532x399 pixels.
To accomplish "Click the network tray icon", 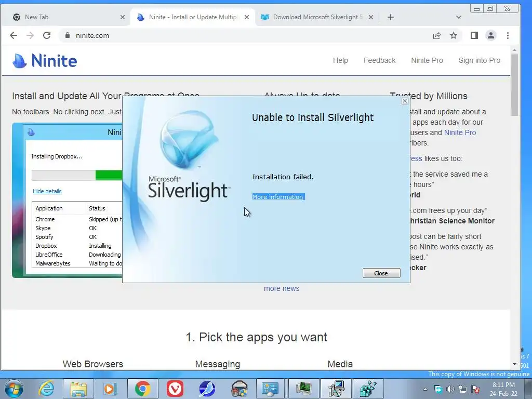I will click(463, 389).
